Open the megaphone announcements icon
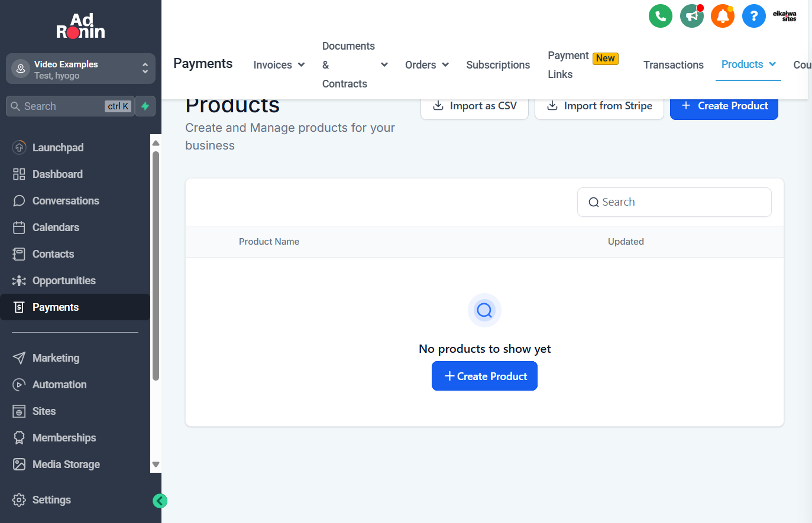Image resolution: width=812 pixels, height=523 pixels. pyautogui.click(x=692, y=16)
